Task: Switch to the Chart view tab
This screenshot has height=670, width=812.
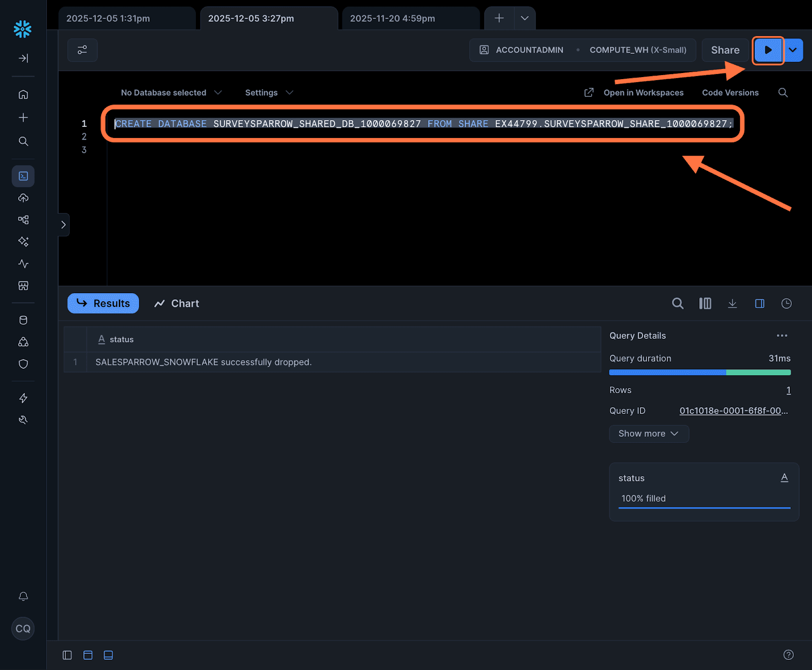Action: coord(177,303)
